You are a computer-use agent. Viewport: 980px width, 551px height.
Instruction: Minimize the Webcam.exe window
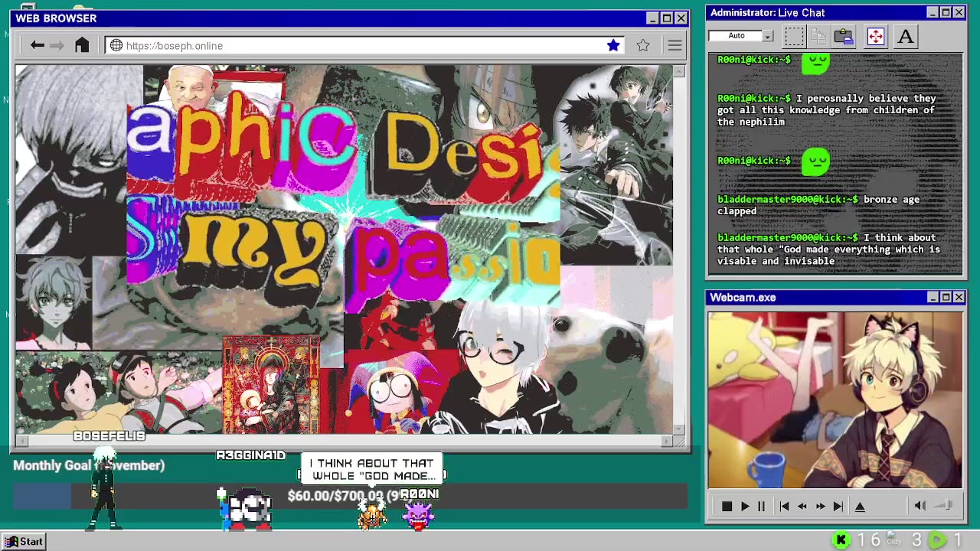click(x=933, y=297)
